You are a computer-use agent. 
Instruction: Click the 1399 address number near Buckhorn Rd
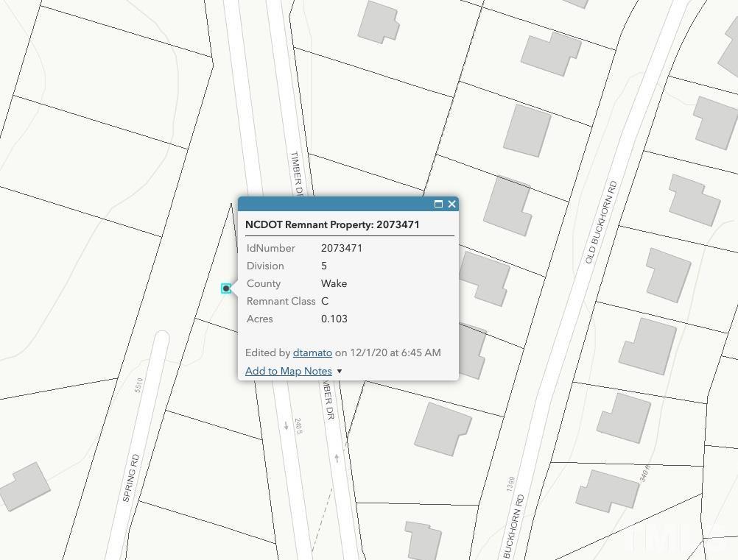(510, 484)
